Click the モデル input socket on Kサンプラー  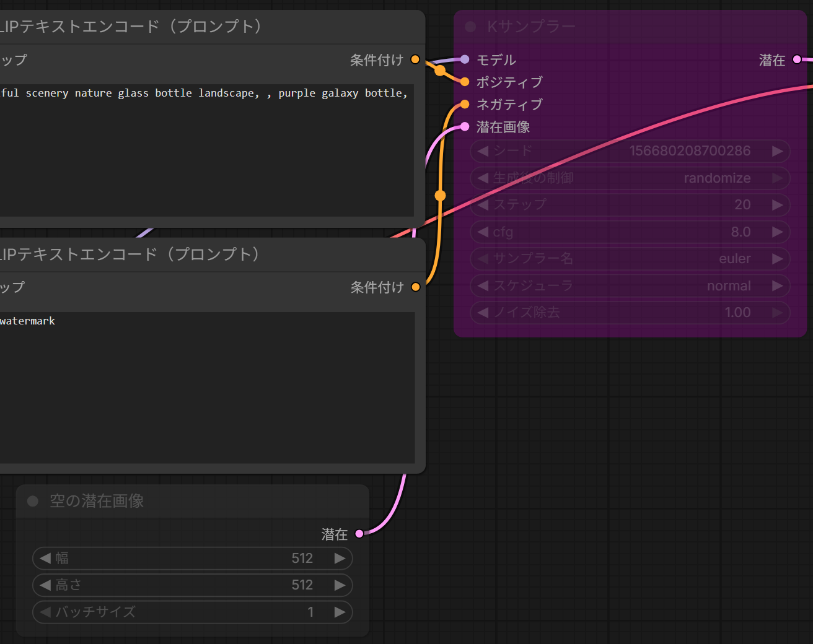[x=465, y=59]
